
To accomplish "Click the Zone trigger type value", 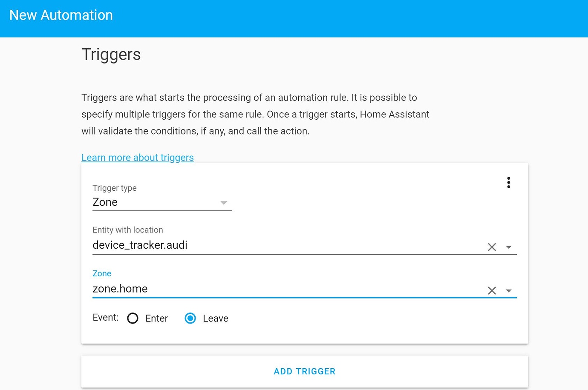I will [x=105, y=202].
